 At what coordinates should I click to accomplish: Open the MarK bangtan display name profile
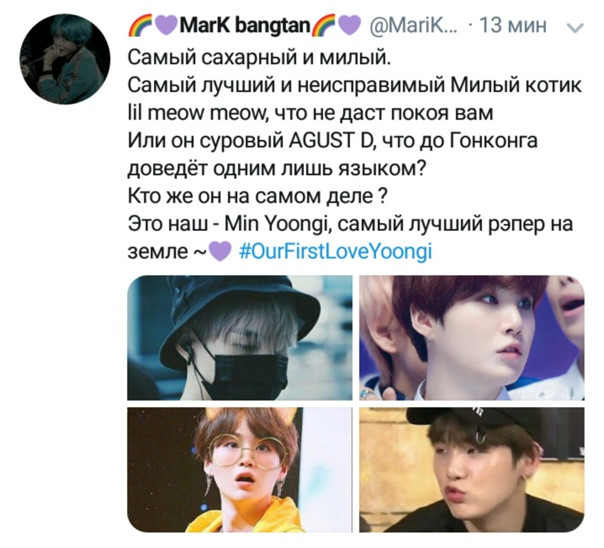pos(245,26)
